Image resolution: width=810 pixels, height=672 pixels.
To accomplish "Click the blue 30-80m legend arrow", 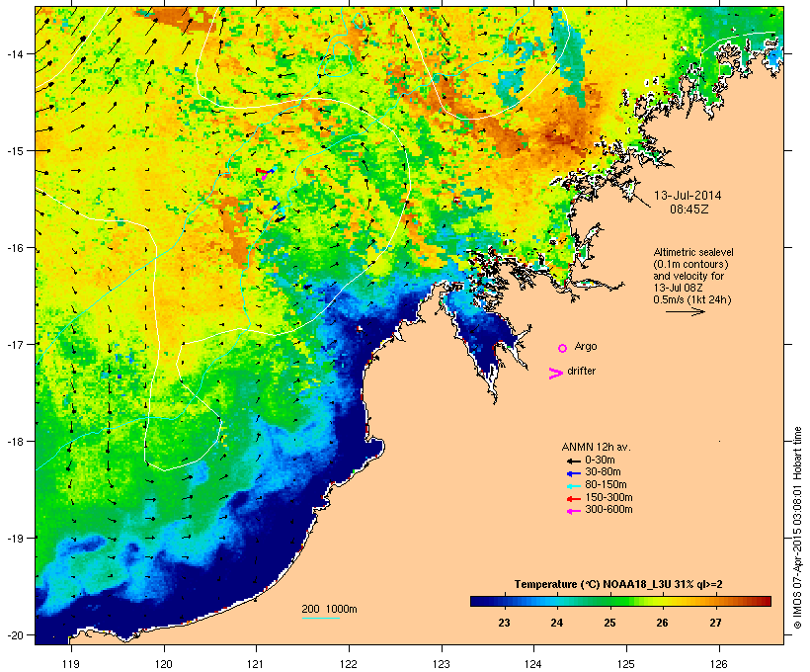I will [573, 473].
